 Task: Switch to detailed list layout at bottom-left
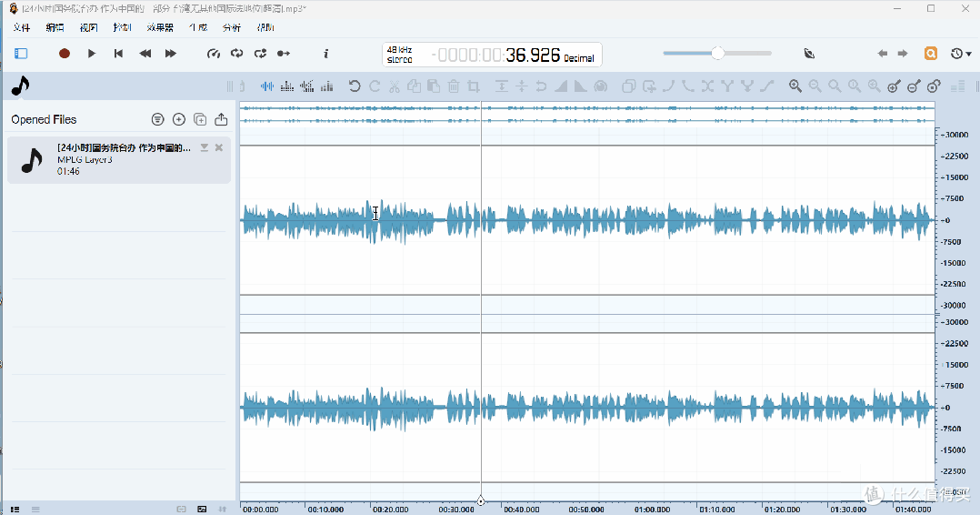(15, 510)
